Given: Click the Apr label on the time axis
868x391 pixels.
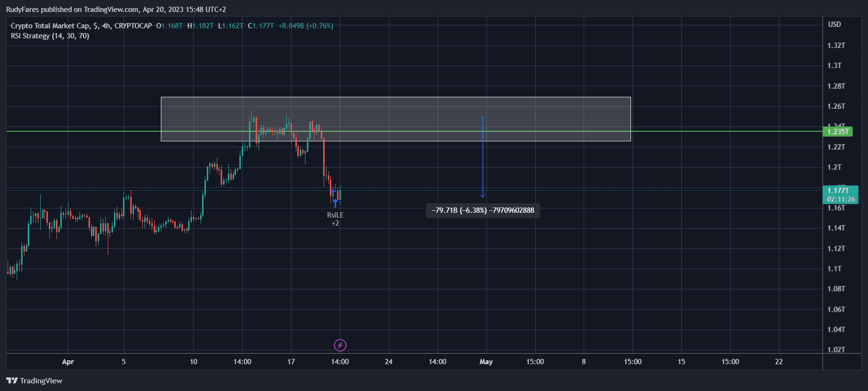Looking at the screenshot, I should 68,362.
